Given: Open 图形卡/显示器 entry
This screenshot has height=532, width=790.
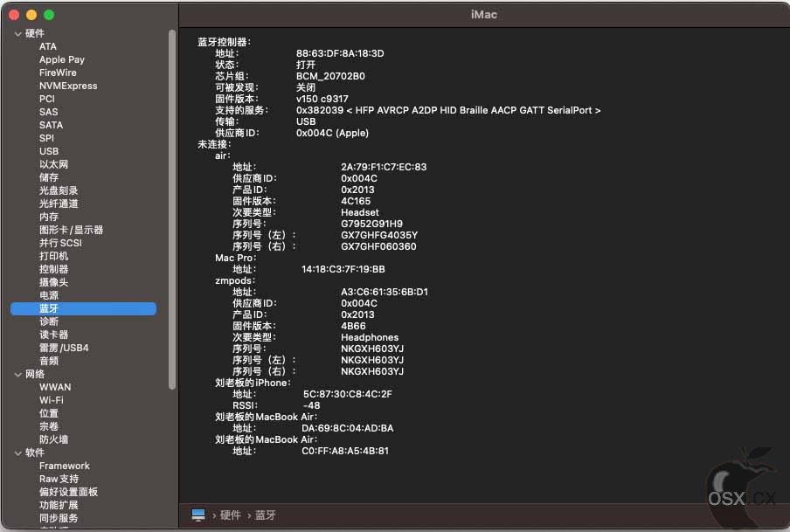Looking at the screenshot, I should click(x=71, y=230).
